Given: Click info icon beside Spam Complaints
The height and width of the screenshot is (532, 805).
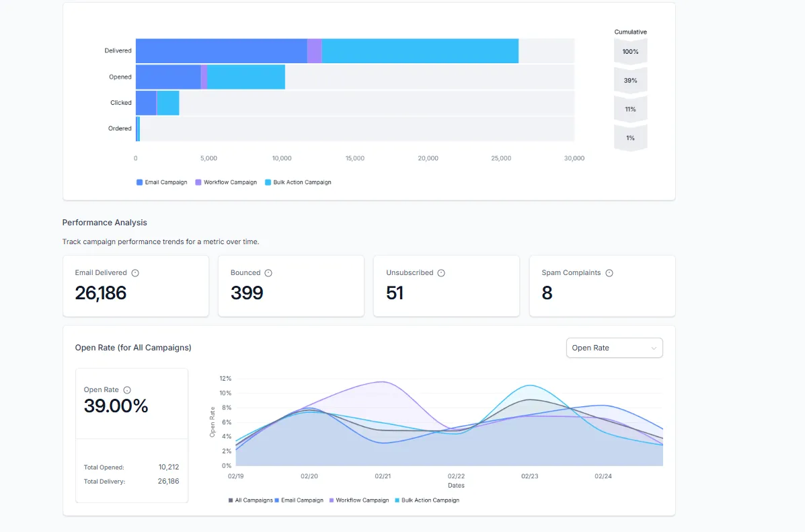Looking at the screenshot, I should (x=609, y=273).
